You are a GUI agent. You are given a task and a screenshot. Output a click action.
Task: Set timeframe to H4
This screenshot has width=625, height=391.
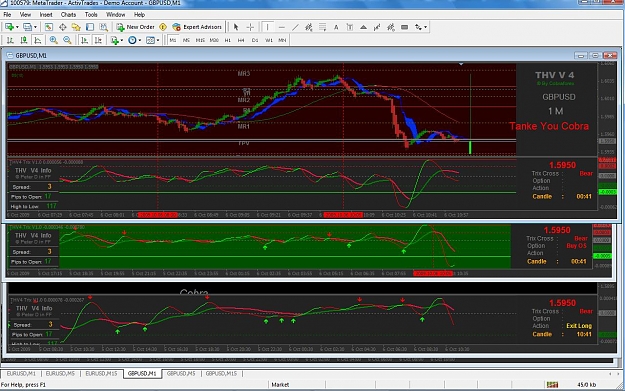241,40
